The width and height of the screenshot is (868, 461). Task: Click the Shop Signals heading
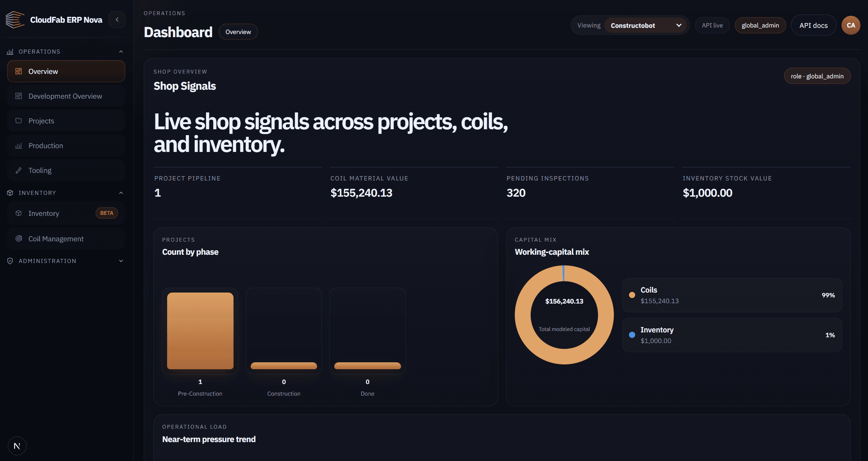click(185, 86)
